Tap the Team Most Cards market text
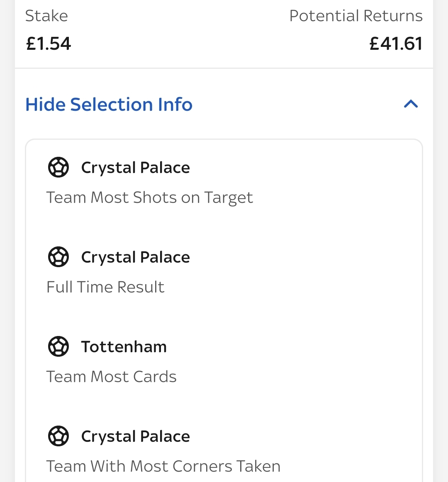 coord(111,377)
